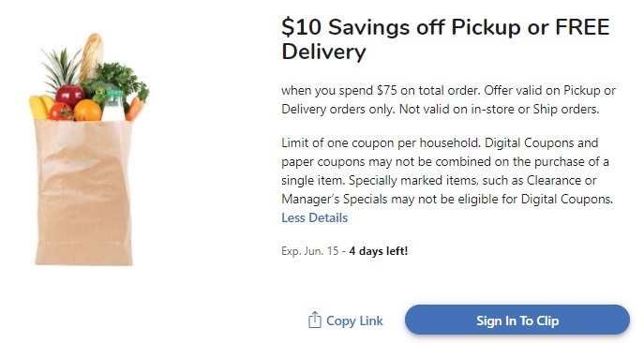The width and height of the screenshot is (644, 343).
Task: Click the brown paper bag body
Action: (83, 192)
